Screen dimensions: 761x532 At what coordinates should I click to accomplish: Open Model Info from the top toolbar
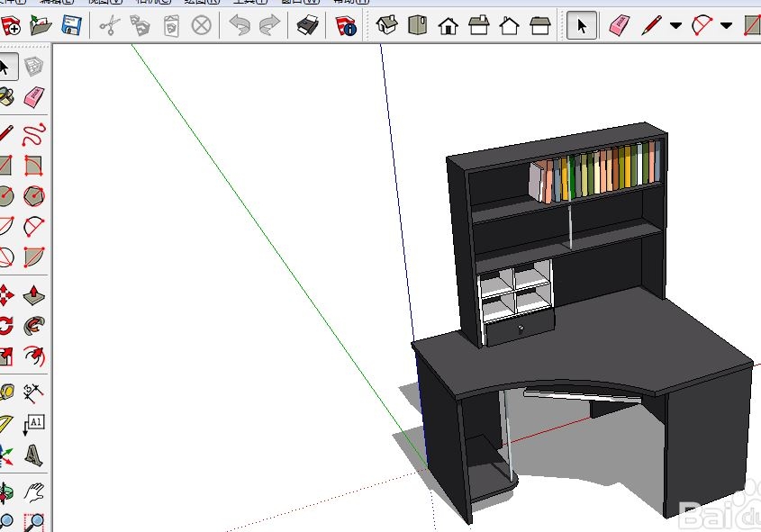click(x=346, y=25)
